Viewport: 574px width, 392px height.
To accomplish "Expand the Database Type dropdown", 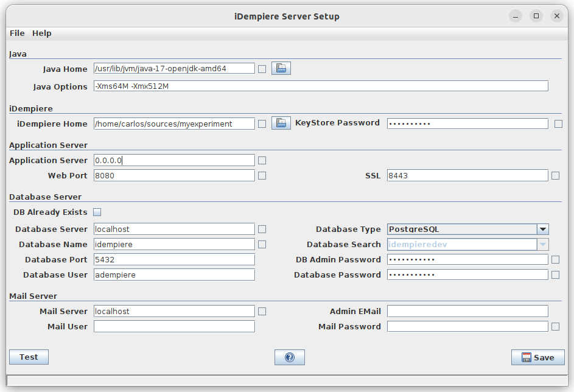I will click(542, 229).
